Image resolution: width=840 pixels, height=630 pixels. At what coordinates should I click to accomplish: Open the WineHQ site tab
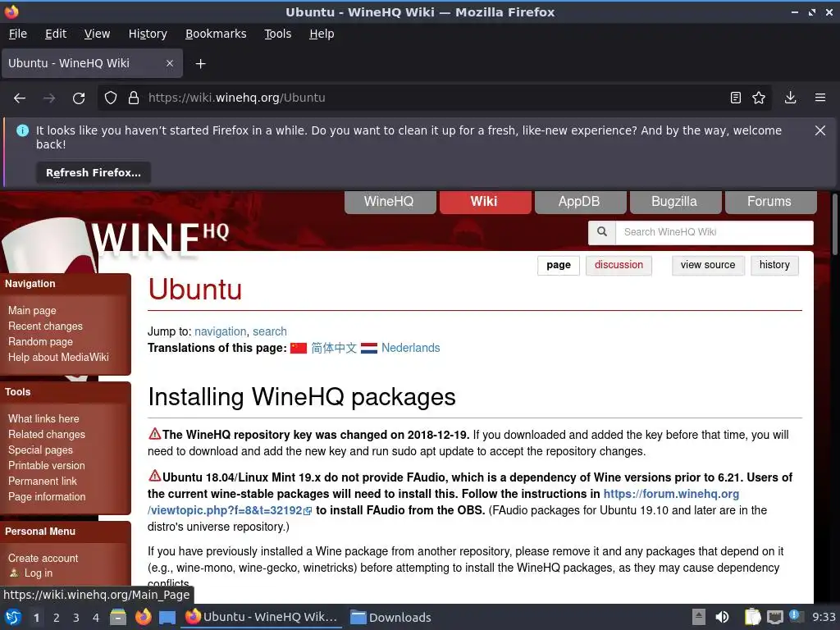coord(389,202)
